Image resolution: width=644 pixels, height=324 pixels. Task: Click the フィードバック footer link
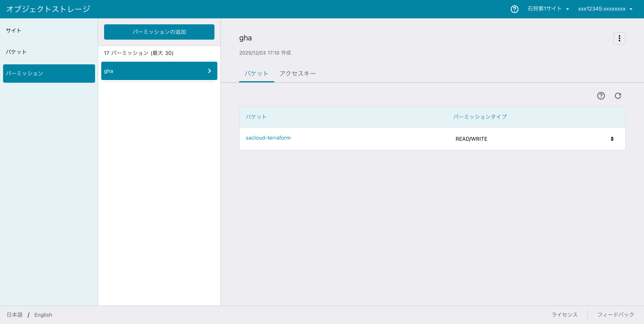pos(615,314)
